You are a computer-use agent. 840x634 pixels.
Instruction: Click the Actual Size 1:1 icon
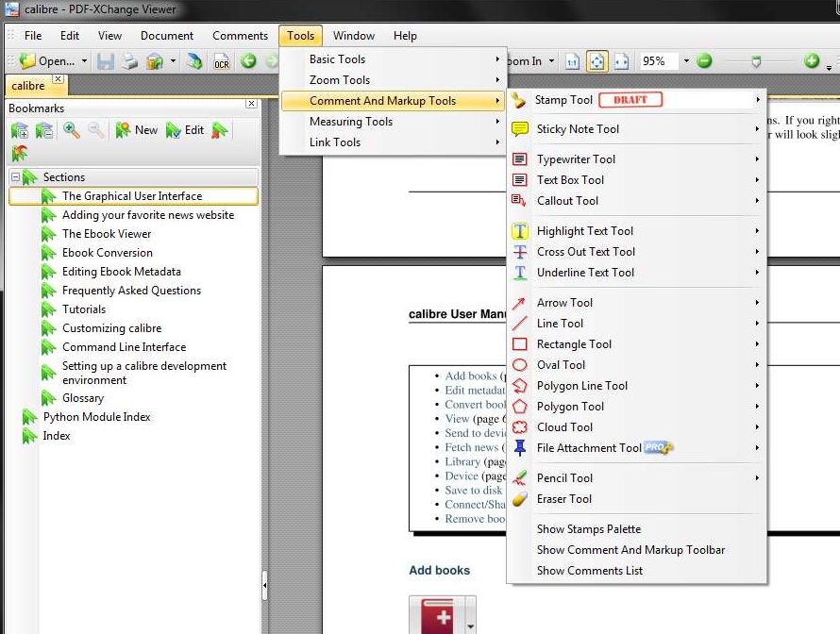[x=572, y=61]
